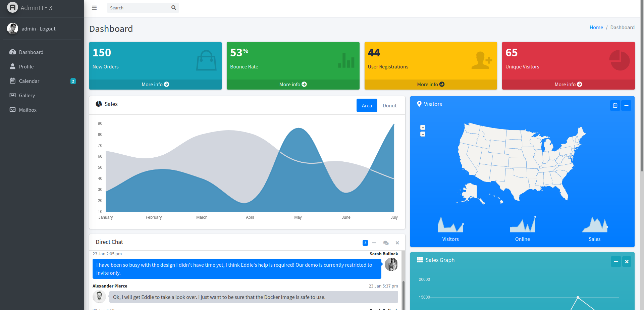This screenshot has width=644, height=310.
Task: Select the Area tab on Sales chart
Action: [x=367, y=105]
